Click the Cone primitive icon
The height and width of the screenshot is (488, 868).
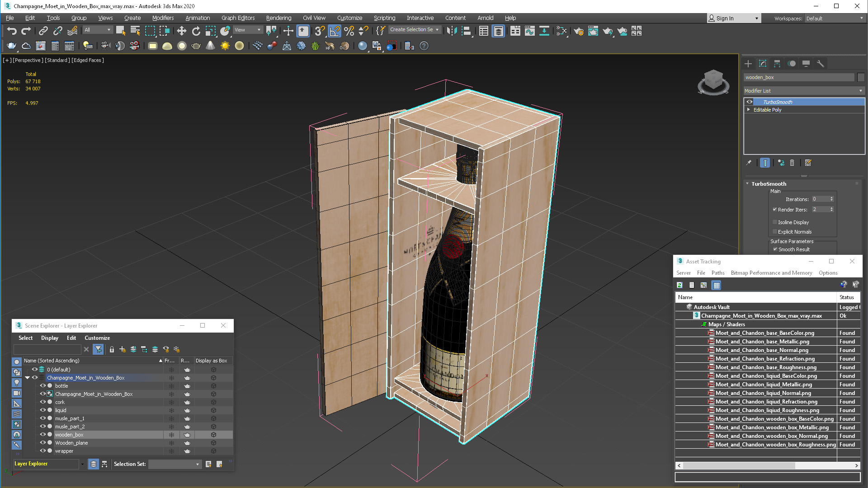pyautogui.click(x=210, y=46)
